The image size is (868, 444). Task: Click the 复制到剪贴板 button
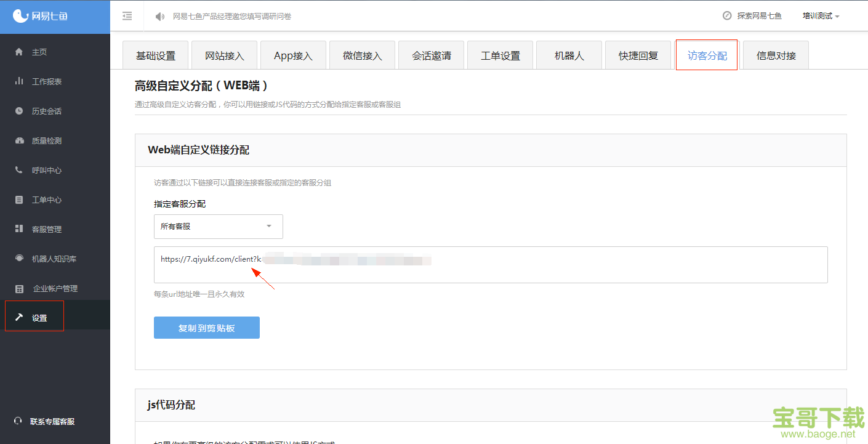click(x=207, y=328)
